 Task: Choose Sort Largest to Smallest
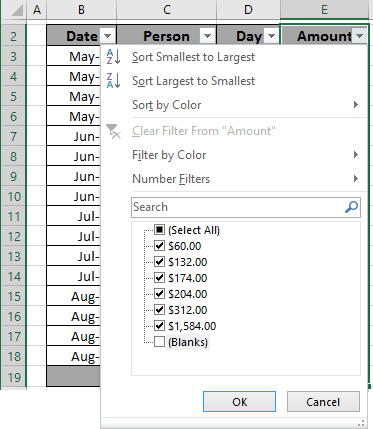pos(233,81)
